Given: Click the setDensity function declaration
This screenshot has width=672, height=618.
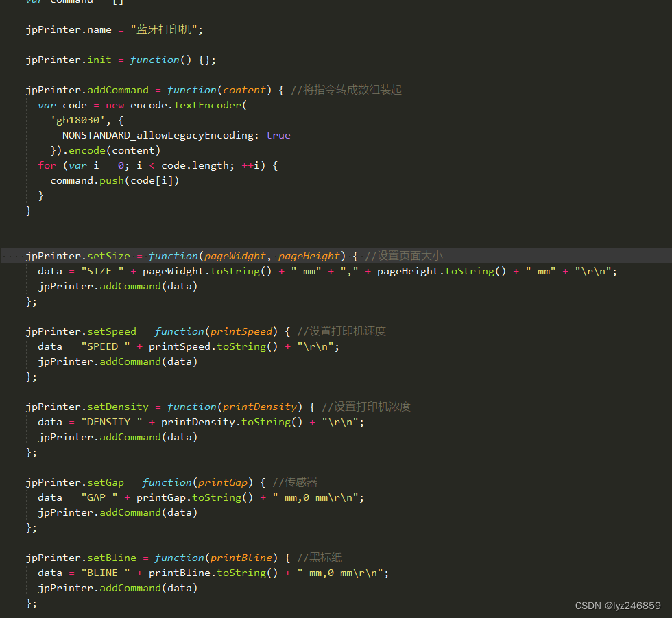Looking at the screenshot, I should pyautogui.click(x=170, y=407).
